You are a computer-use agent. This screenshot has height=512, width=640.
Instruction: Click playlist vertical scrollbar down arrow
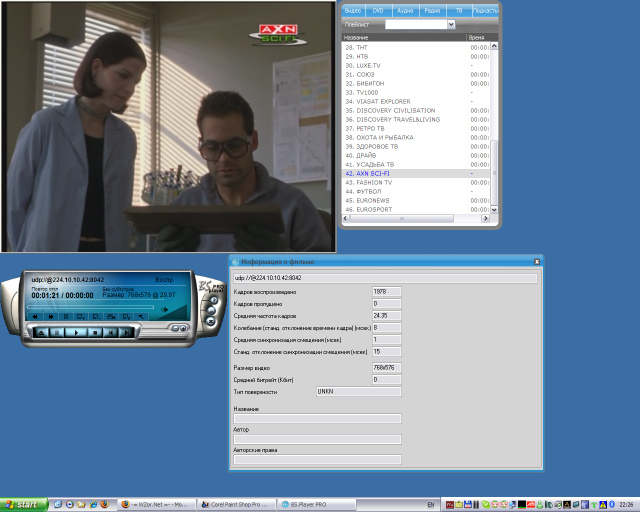click(494, 209)
